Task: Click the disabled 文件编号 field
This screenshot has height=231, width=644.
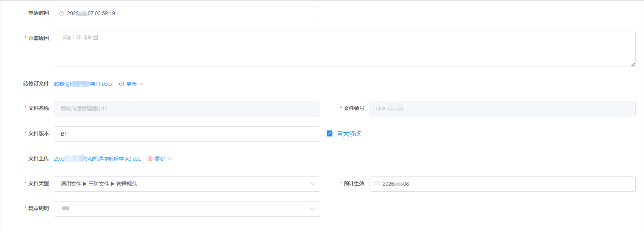Action: [x=502, y=109]
